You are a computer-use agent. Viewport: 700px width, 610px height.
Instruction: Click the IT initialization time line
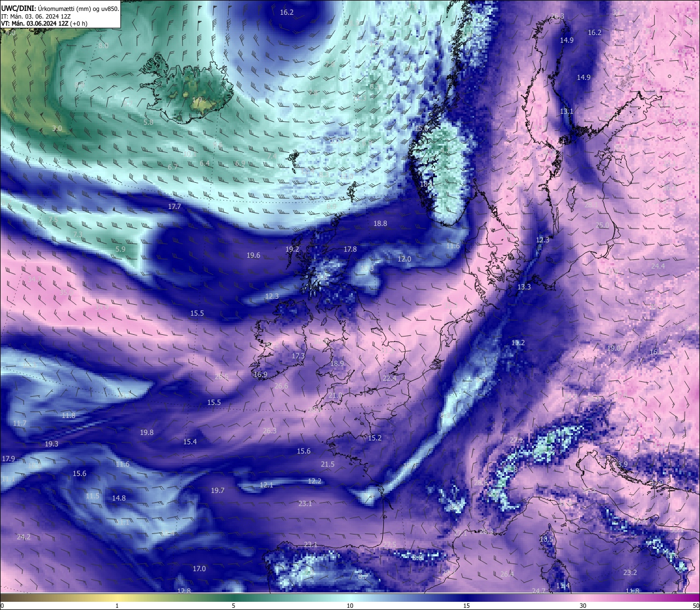pyautogui.click(x=36, y=16)
